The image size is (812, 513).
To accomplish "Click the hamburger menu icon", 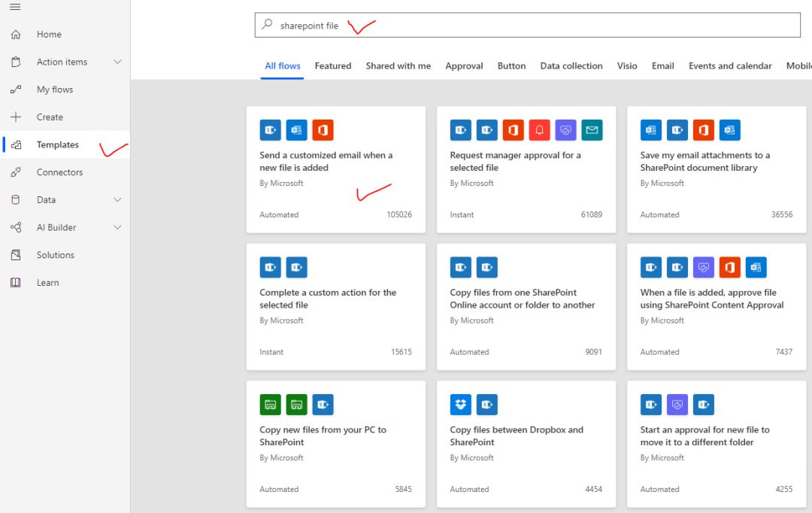I will pos(15,7).
